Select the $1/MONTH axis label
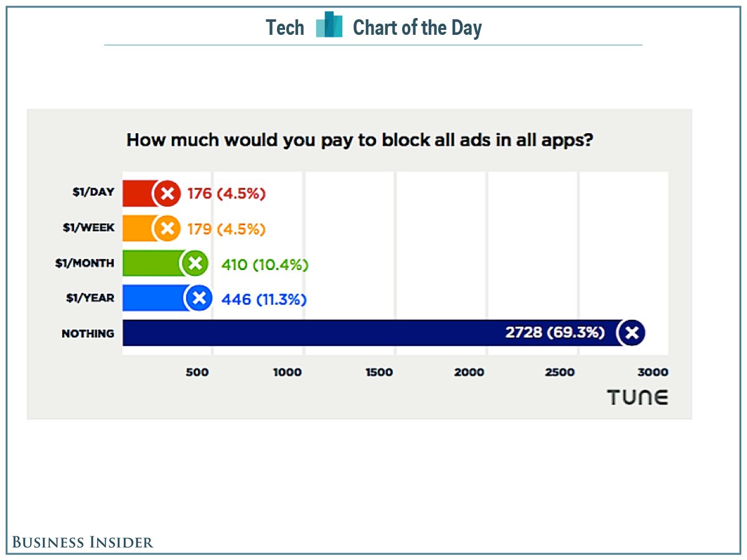The width and height of the screenshot is (747, 560). [85, 263]
